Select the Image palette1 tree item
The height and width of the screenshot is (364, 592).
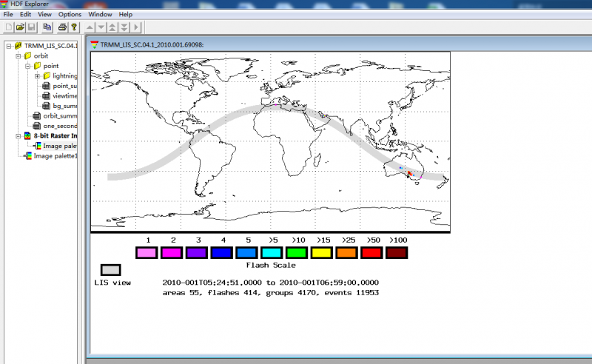pos(55,156)
